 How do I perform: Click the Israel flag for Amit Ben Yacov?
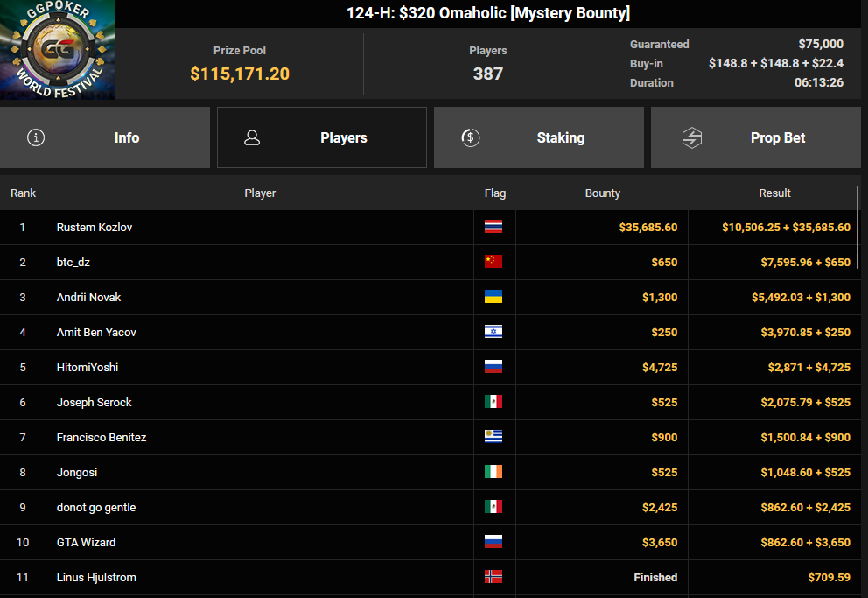(x=493, y=332)
